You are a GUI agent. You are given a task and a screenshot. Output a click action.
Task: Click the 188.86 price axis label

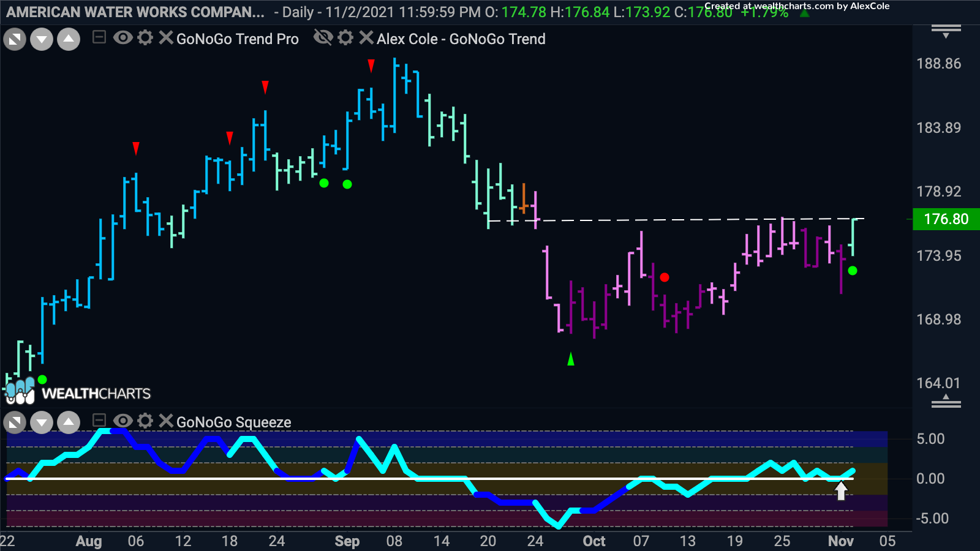[x=938, y=64]
